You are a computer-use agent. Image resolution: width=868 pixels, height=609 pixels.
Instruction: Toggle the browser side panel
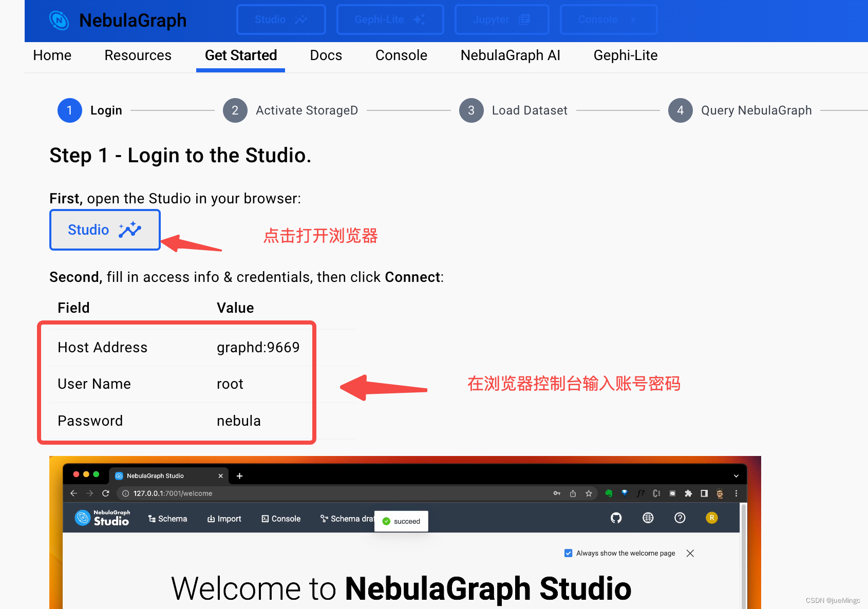704,493
